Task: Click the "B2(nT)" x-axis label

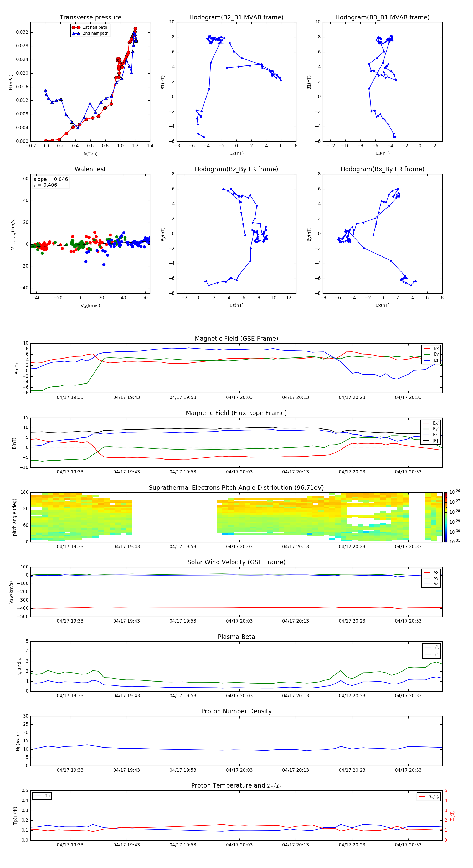Action: 236,153
